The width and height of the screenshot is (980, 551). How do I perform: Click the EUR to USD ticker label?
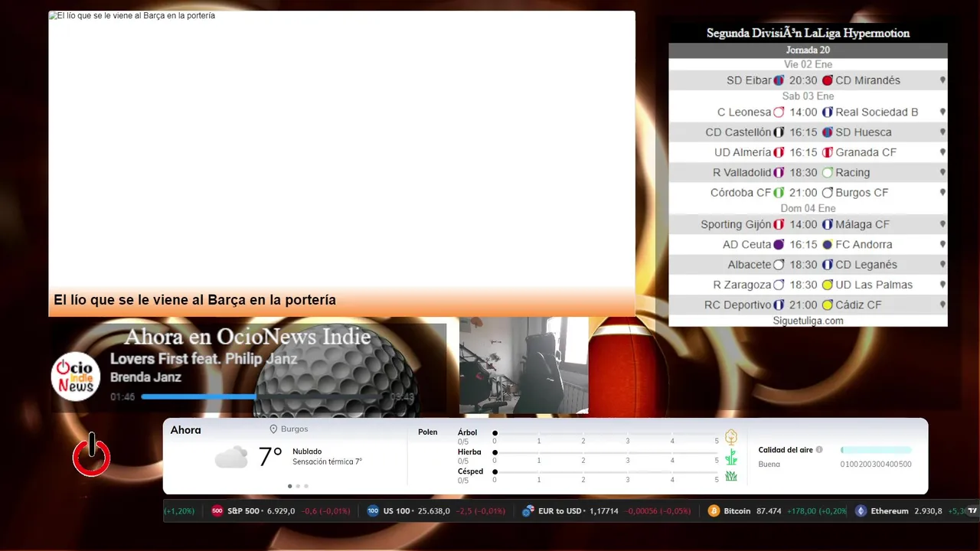[x=560, y=511]
